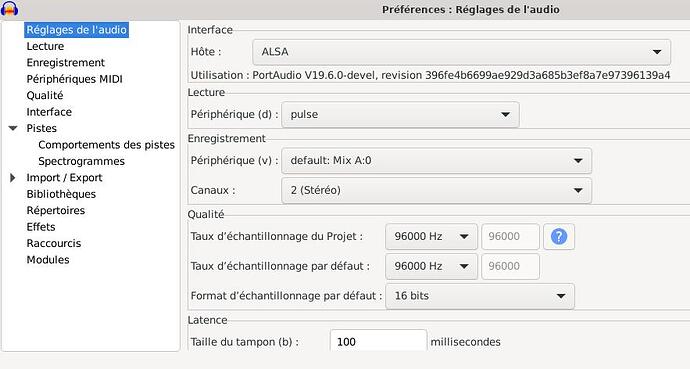Click the default sample rate 96000 field
The image size is (690, 369).
[x=510, y=266]
